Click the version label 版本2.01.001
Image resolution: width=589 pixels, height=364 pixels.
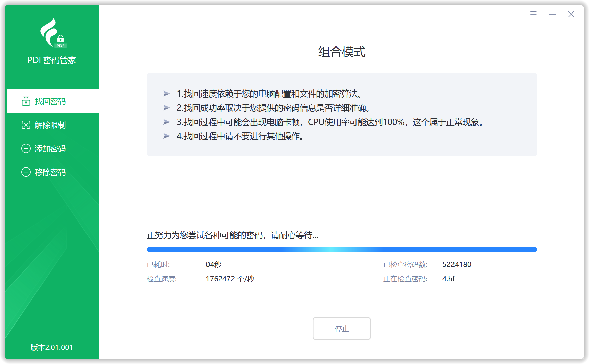(52, 348)
